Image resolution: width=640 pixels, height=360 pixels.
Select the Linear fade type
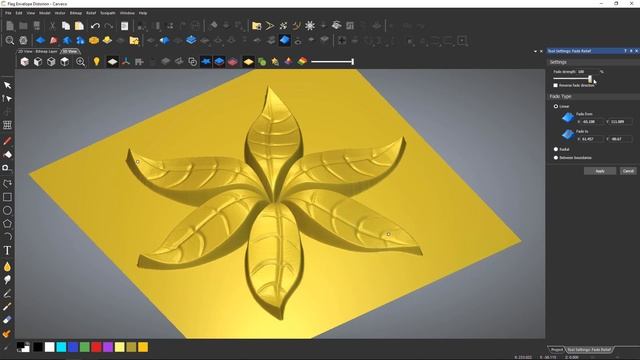pos(556,106)
